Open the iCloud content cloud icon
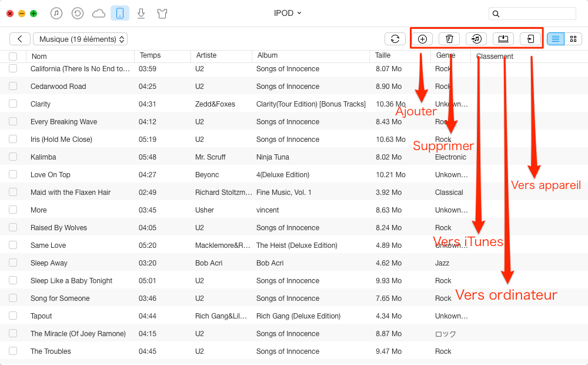 (x=99, y=14)
